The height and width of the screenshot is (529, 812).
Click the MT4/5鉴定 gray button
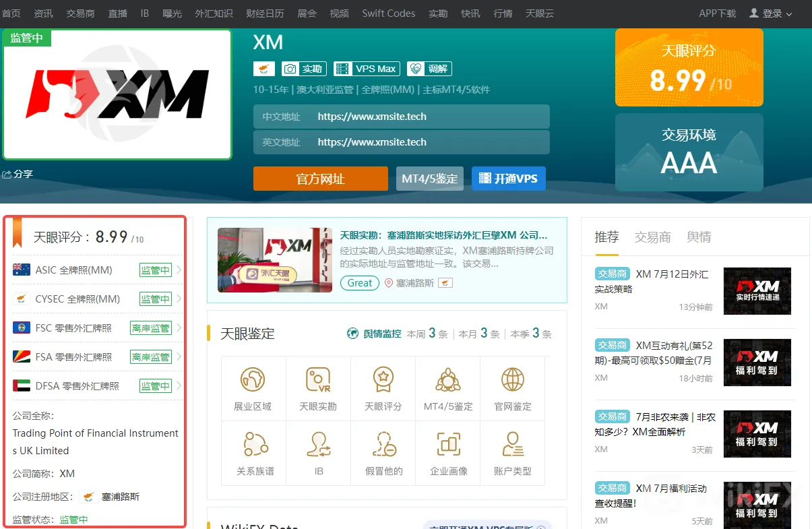point(430,179)
